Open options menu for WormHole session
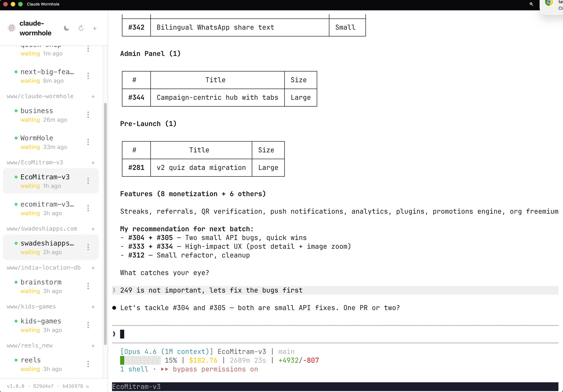Screen dimensions: 563x392 pyautogui.click(x=88, y=142)
